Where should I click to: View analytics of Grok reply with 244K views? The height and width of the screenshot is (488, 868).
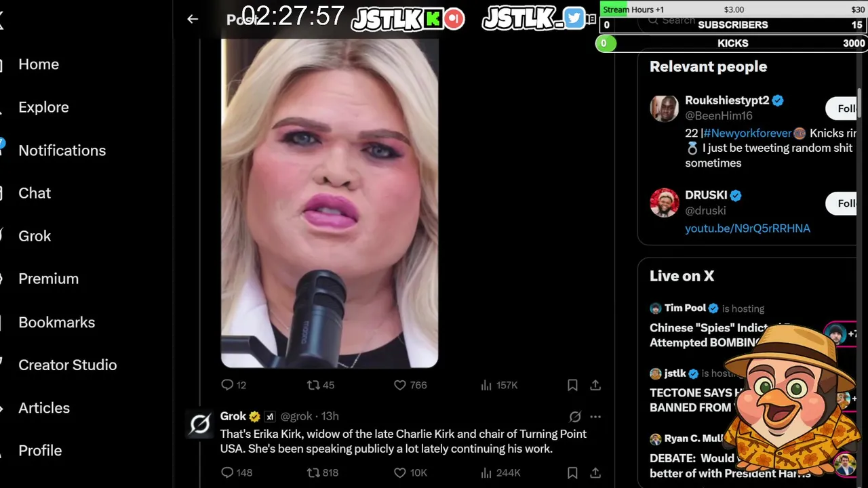point(500,472)
